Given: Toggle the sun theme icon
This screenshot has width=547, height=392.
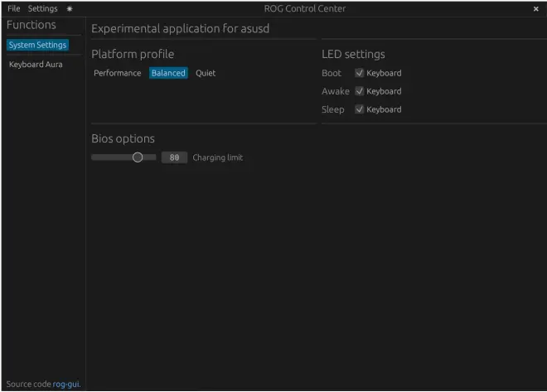Looking at the screenshot, I should click(x=70, y=9).
